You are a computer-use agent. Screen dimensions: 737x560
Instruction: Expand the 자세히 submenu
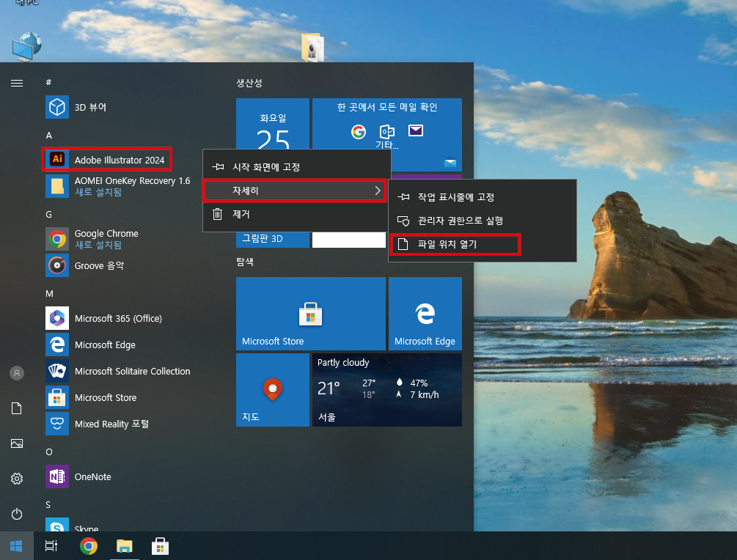coord(294,191)
